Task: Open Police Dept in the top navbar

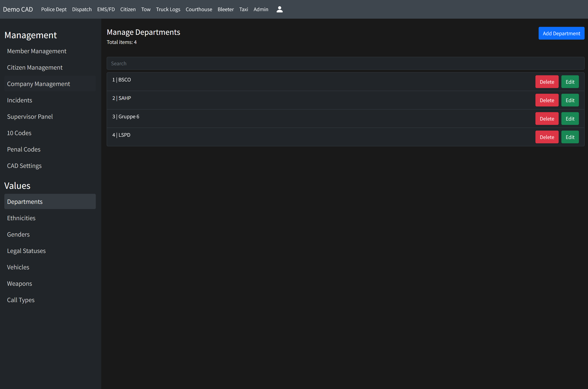Action: pos(54,9)
